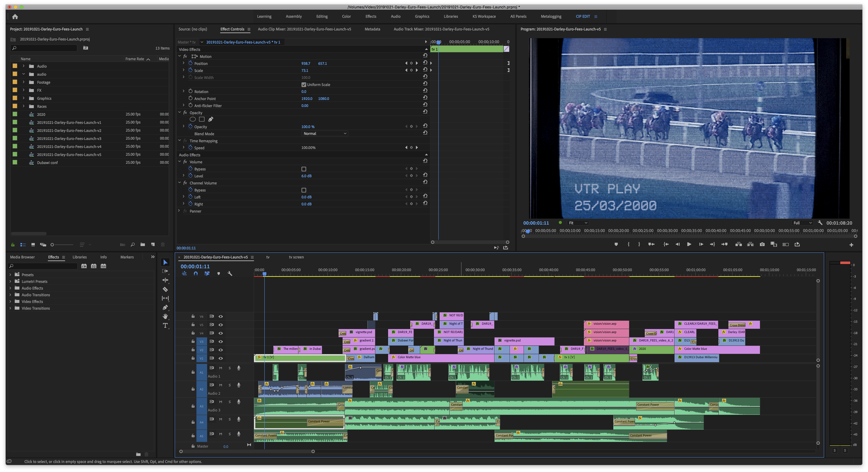Toggle Snap in the timeline
Viewport: 868px width, 472px height.
click(195, 274)
